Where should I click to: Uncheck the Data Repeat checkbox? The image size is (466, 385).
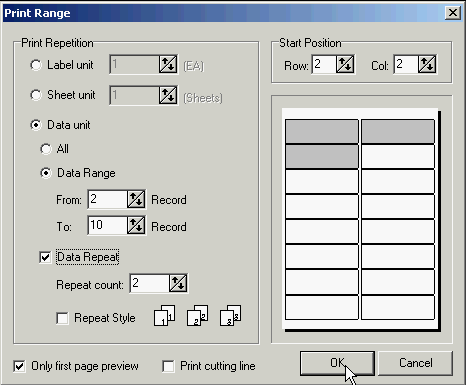[45, 257]
